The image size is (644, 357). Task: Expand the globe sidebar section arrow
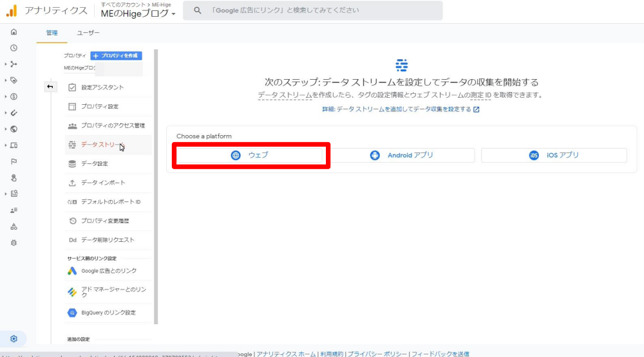point(5,129)
